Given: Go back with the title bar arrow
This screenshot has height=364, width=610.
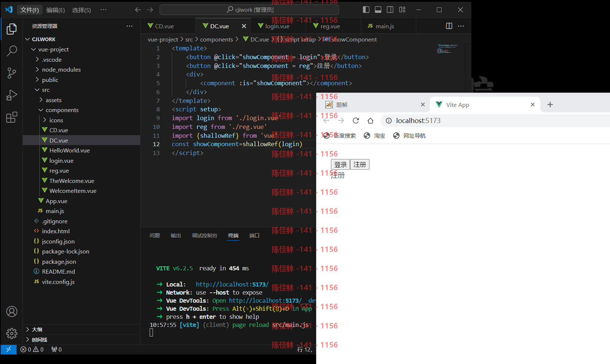Looking at the screenshot, I should [x=138, y=10].
